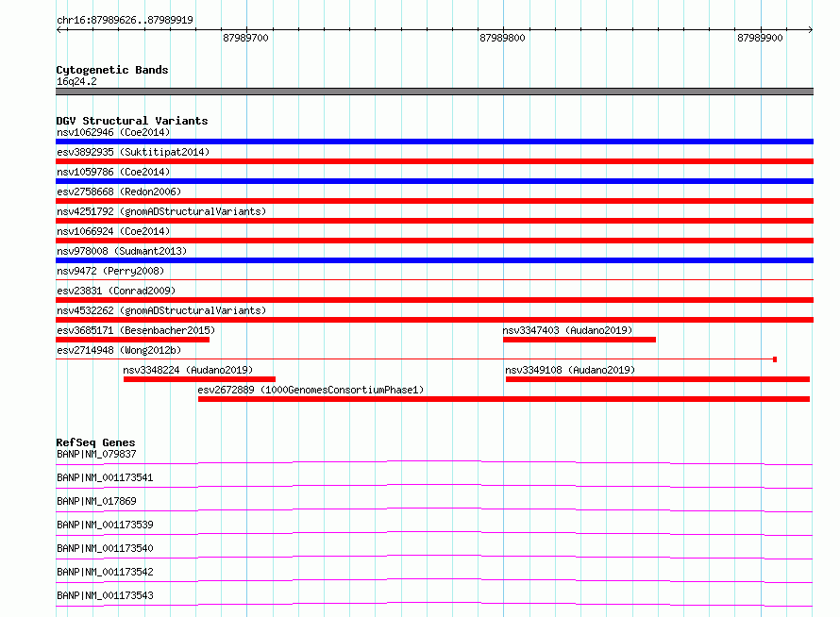Click the 87989800 ruler tick label
Screen dimensions: 840x617
tap(502, 38)
